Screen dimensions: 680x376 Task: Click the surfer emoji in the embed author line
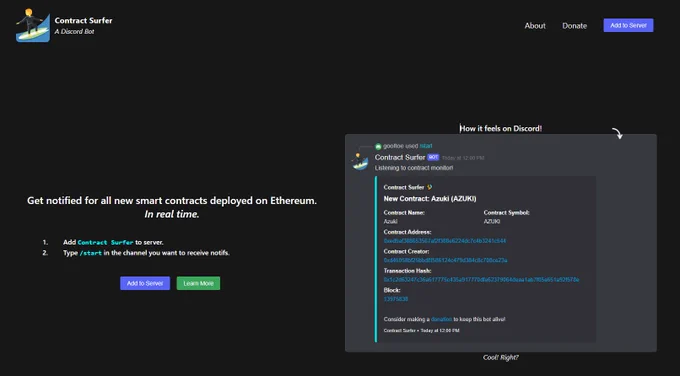tap(429, 187)
